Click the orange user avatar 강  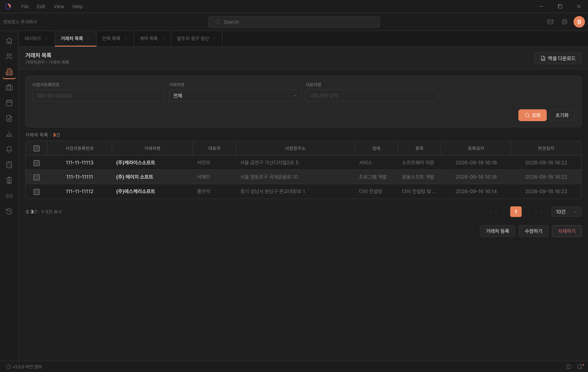579,22
